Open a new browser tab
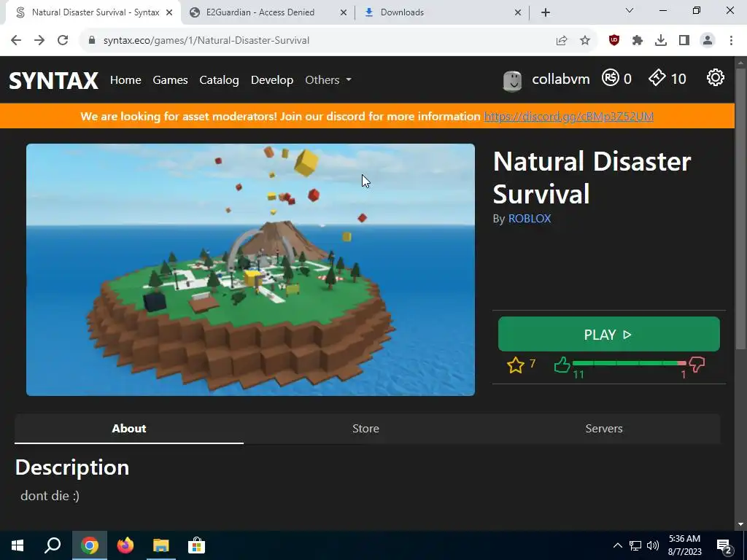The height and width of the screenshot is (560, 747). (546, 13)
